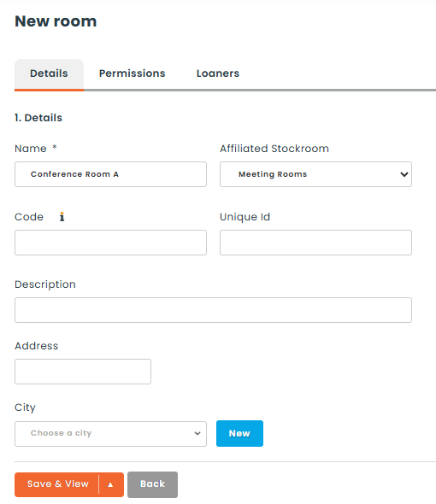Click the 1. Details section heading
This screenshot has width=436, height=504.
click(38, 118)
